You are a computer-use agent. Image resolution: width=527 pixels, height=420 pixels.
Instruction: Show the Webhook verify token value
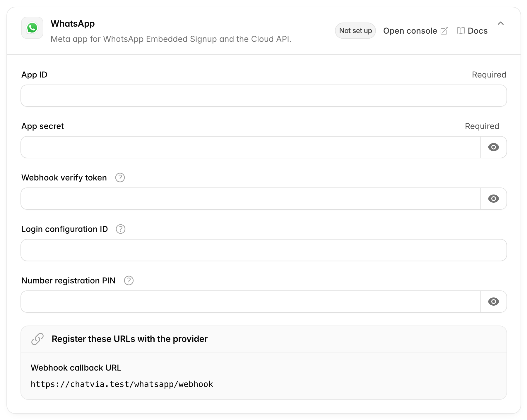[494, 199]
